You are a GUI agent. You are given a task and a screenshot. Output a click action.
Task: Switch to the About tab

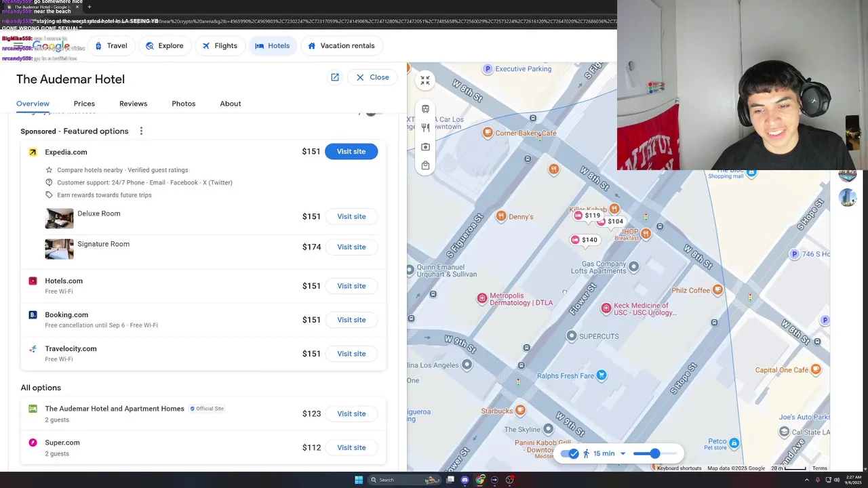coord(231,104)
